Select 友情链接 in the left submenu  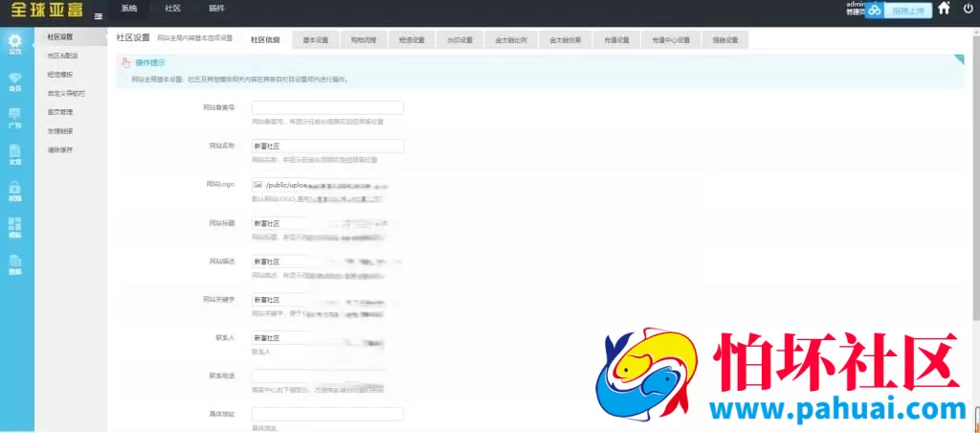(60, 131)
